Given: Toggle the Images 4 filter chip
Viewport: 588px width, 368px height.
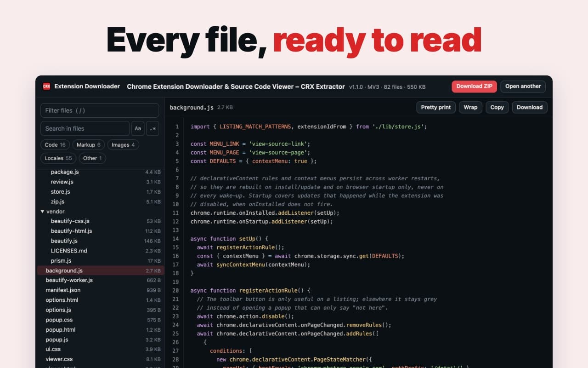Looking at the screenshot, I should pos(123,144).
